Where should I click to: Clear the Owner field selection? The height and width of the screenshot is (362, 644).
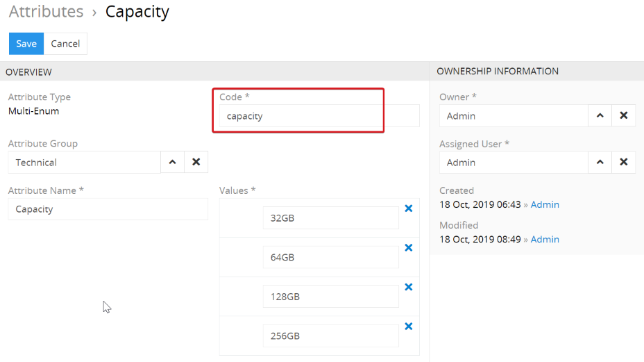coord(623,115)
